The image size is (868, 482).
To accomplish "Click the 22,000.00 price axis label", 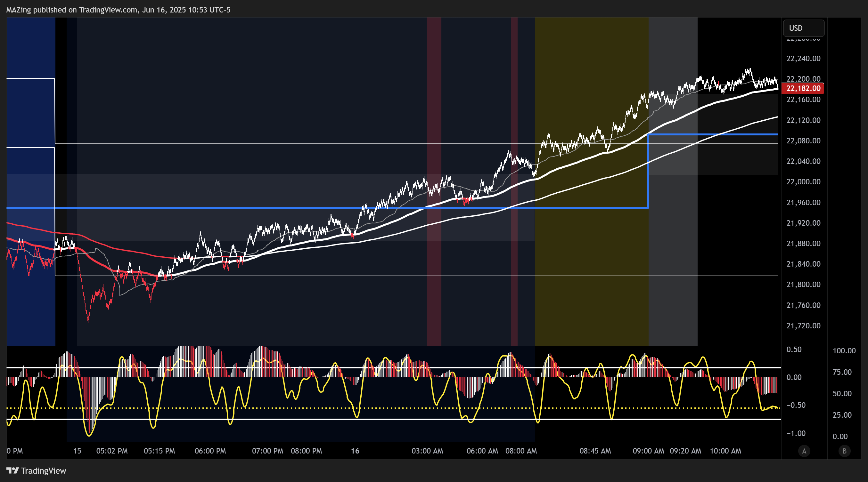I will (803, 182).
